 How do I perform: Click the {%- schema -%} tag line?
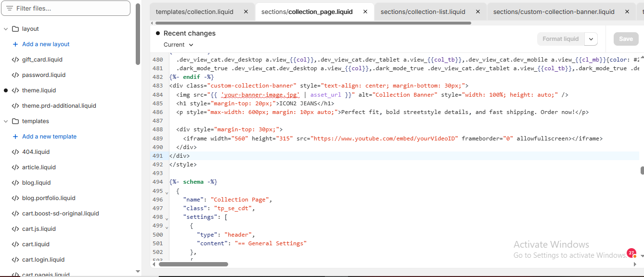(193, 182)
